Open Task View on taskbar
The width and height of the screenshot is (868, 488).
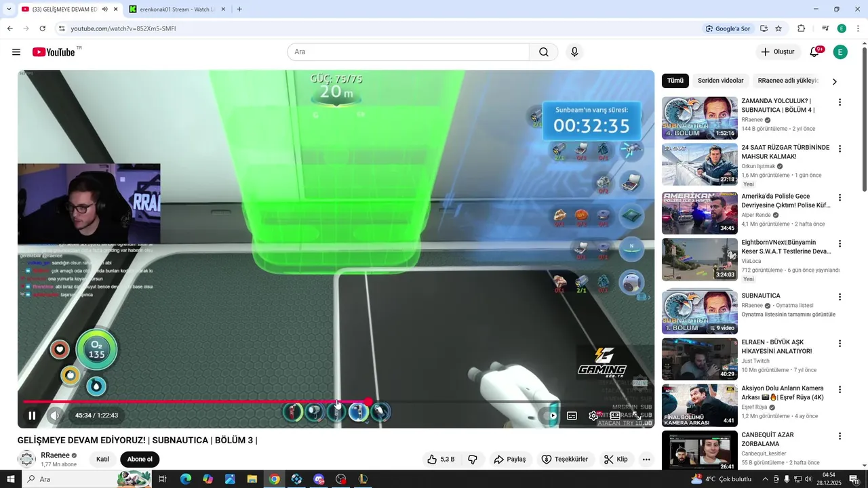click(x=163, y=479)
